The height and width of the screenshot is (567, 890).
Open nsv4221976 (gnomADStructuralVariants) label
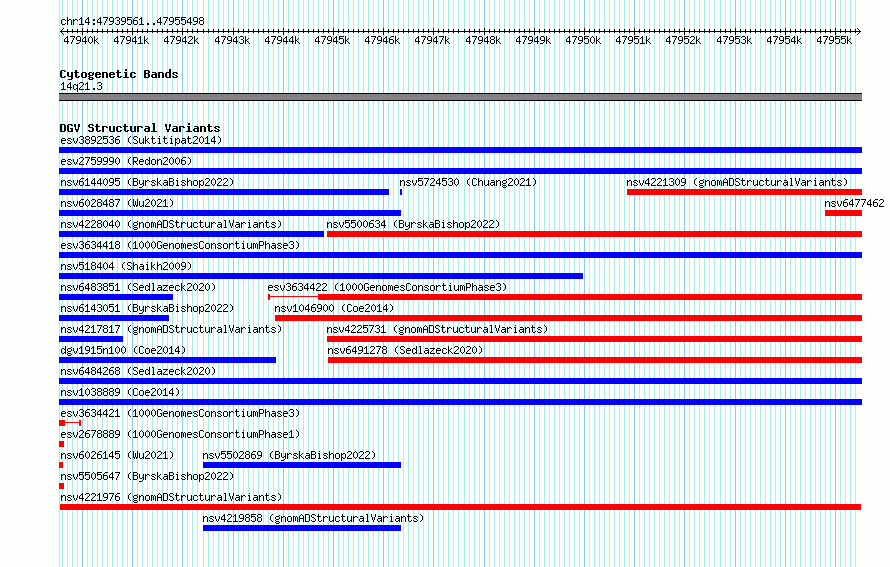tap(171, 497)
